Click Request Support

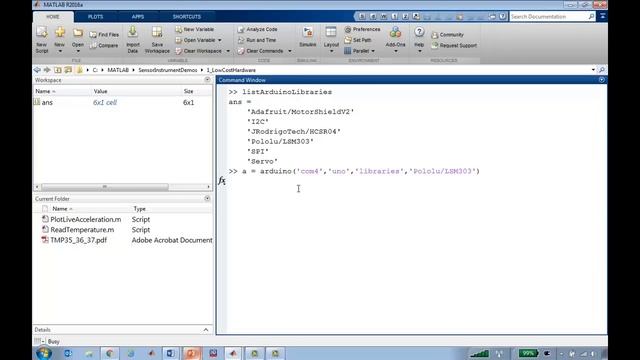coord(454,46)
